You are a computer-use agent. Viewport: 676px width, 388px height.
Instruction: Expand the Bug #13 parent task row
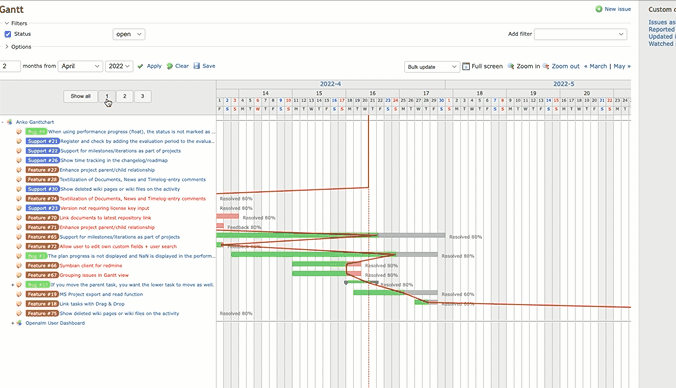pos(13,285)
